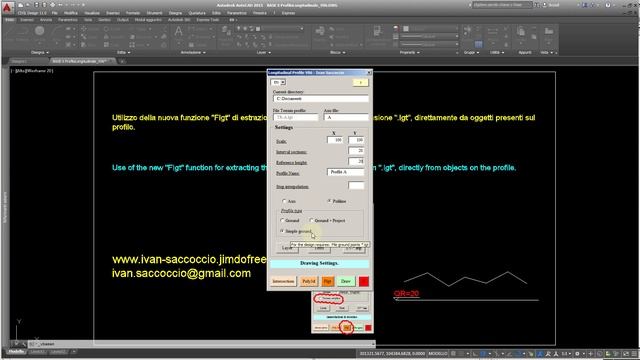Click the Insert block icon in Blocco panel
The image size is (640, 360).
[x=320, y=31]
